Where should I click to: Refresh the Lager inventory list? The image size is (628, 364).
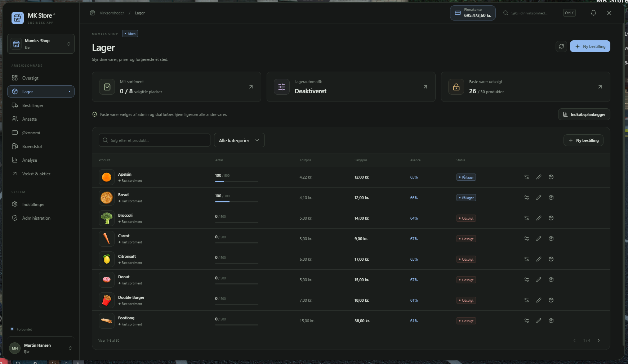click(x=561, y=46)
